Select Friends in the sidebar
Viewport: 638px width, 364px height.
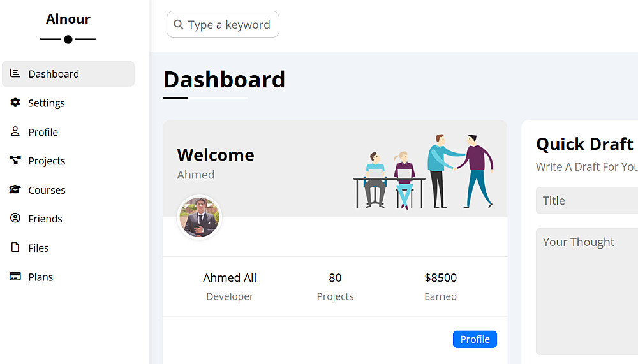tap(45, 219)
